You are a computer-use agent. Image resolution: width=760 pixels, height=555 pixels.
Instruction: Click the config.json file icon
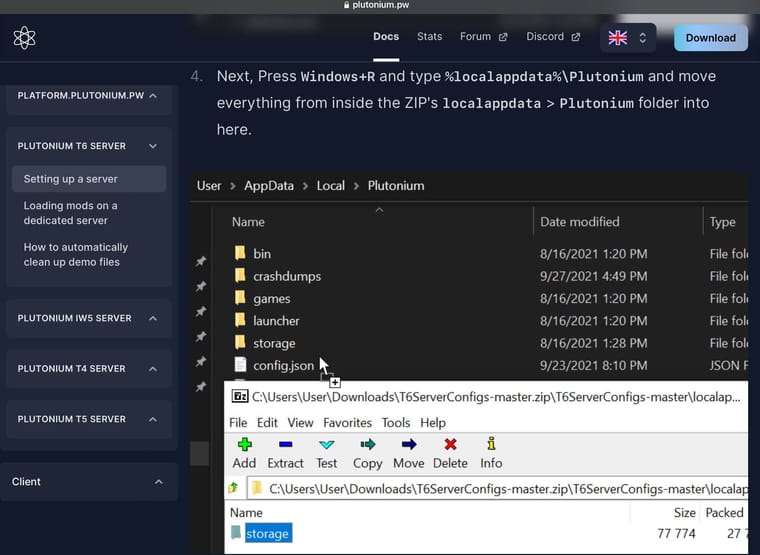tap(240, 365)
